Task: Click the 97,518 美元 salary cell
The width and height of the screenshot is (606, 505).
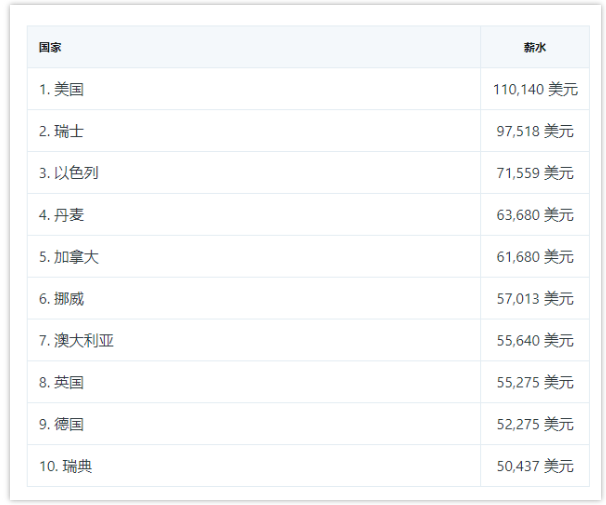Action: click(x=535, y=131)
